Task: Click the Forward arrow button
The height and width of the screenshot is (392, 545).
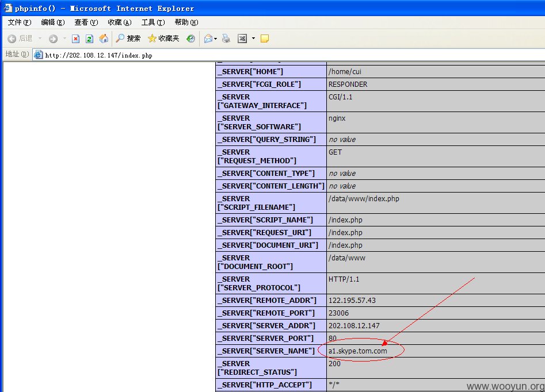Action: [x=53, y=39]
